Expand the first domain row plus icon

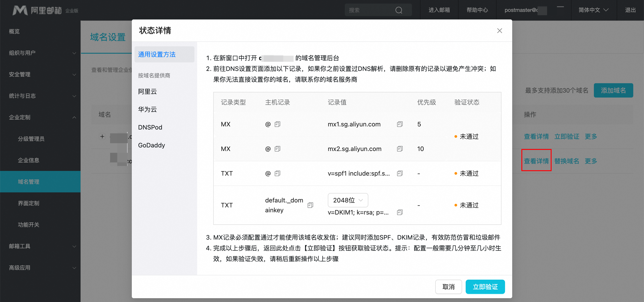(x=102, y=136)
